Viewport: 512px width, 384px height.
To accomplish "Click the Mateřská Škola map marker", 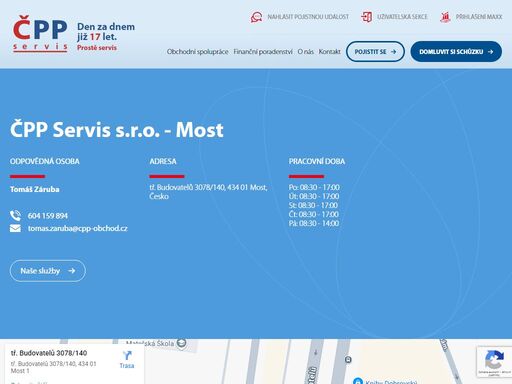I will (x=181, y=343).
